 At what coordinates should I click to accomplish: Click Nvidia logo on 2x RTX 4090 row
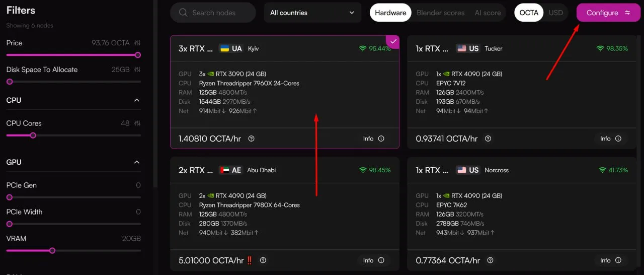point(211,196)
